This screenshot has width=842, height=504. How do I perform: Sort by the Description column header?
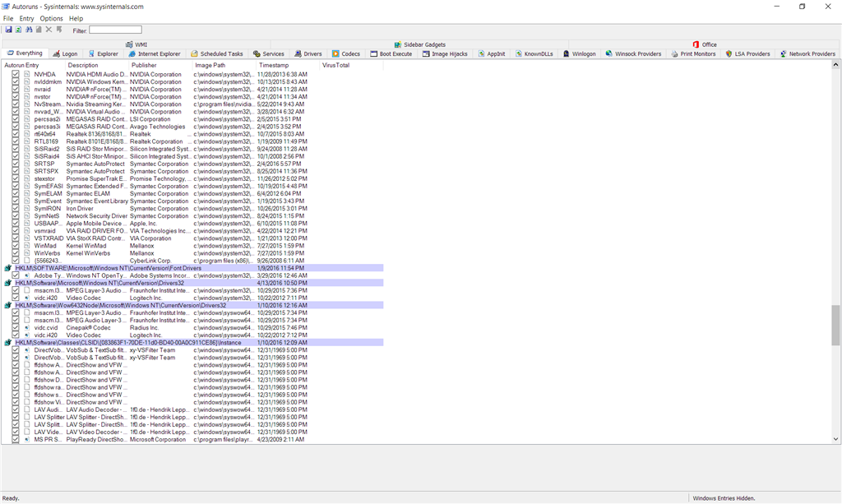pos(97,65)
